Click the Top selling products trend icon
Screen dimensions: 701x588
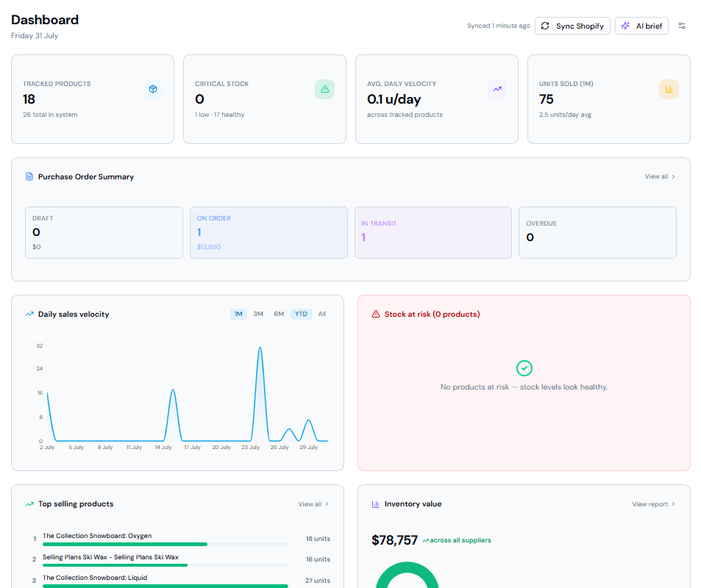[29, 504]
